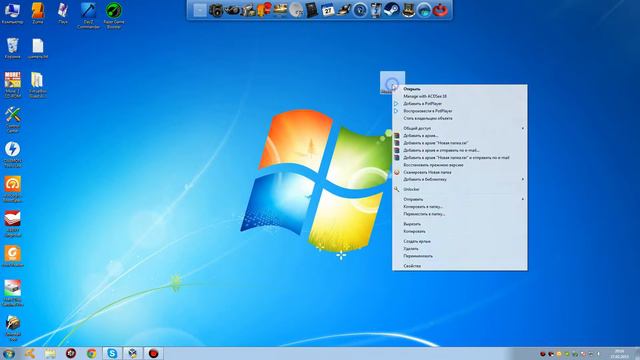Open Skype from the taskbar
Screen dimensions: 640x360
pos(112,353)
